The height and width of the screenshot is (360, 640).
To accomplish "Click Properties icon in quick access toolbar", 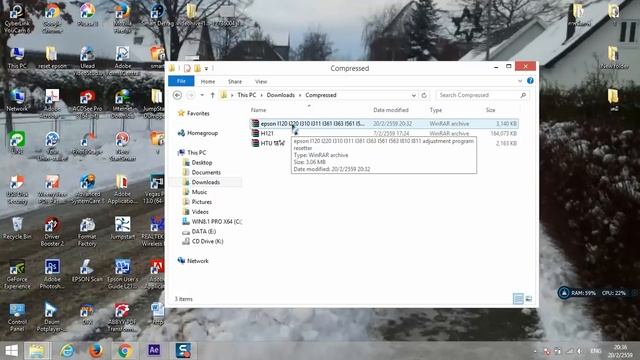I will point(187,68).
